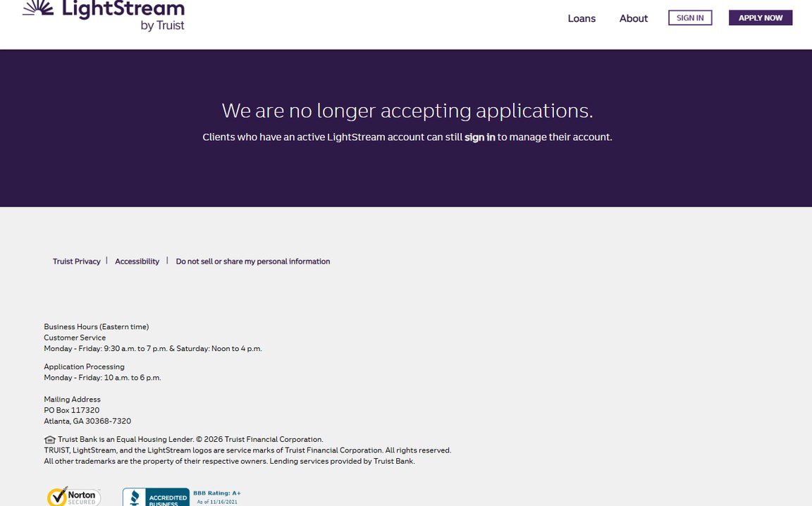
Task: Click the LightStream by Truist logo
Action: 104,16
